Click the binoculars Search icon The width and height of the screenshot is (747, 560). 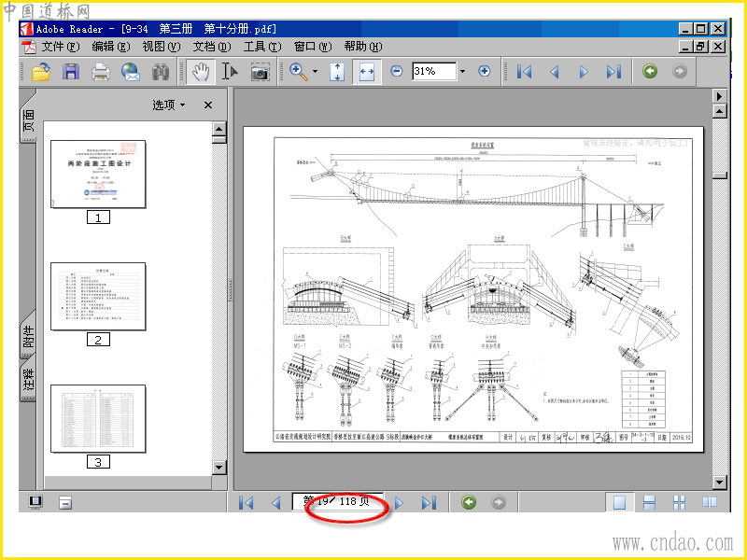point(160,72)
